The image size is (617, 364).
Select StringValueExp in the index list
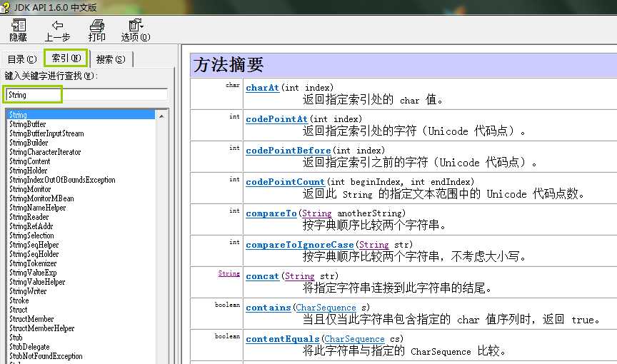click(33, 273)
